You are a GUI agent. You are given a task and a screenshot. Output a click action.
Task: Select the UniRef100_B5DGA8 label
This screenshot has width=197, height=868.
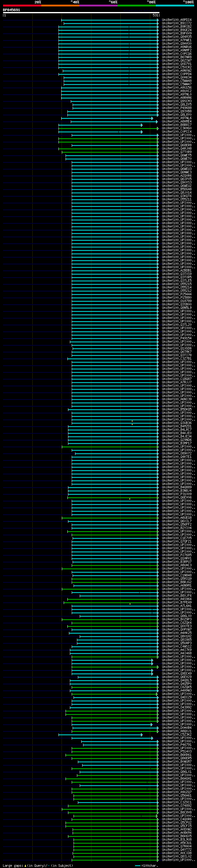176,189
